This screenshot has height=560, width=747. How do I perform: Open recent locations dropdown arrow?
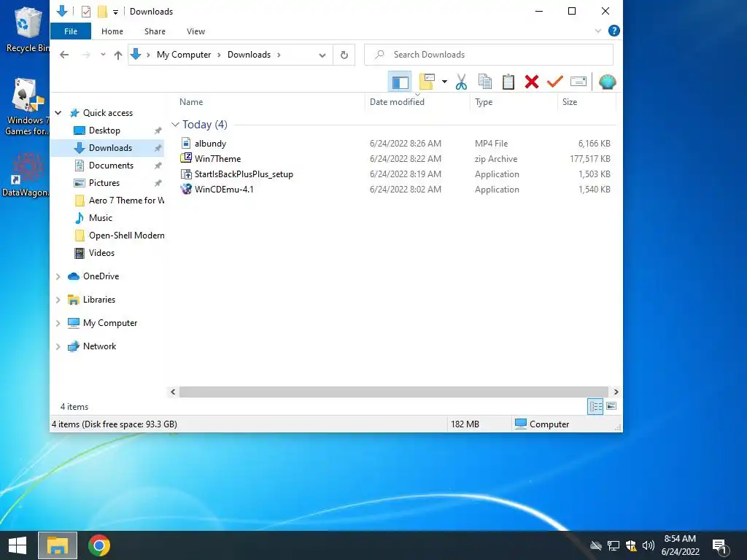point(103,55)
